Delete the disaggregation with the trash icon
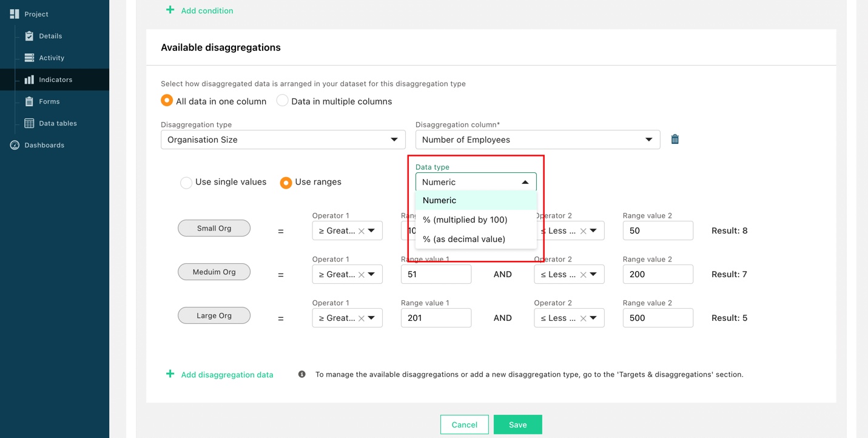The width and height of the screenshot is (868, 438). (x=675, y=139)
